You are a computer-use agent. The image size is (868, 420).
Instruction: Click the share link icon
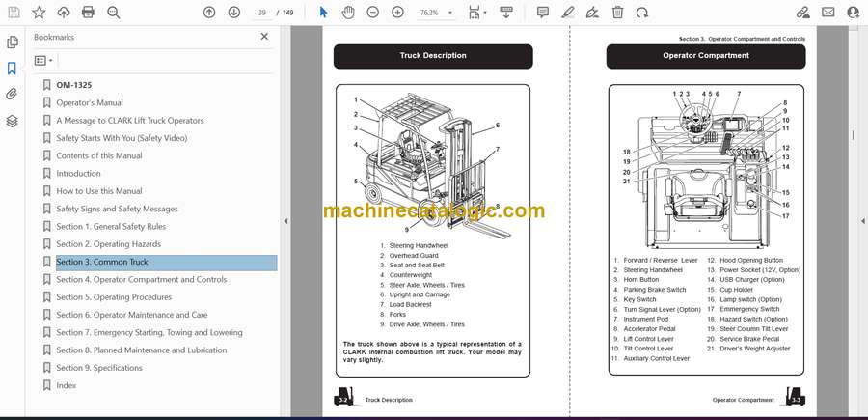(x=803, y=13)
